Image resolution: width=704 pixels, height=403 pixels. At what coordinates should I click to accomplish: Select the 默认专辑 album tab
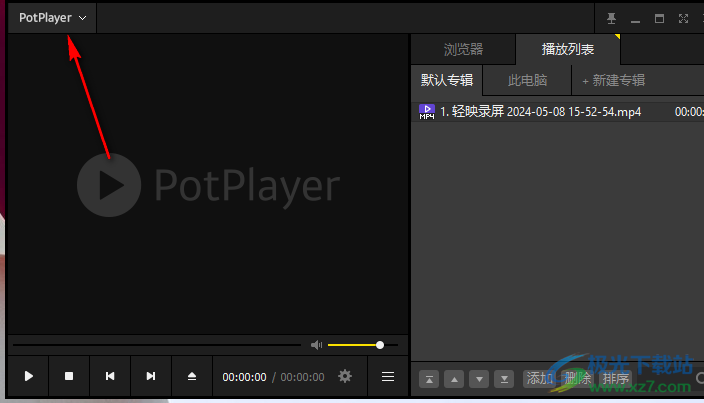447,80
